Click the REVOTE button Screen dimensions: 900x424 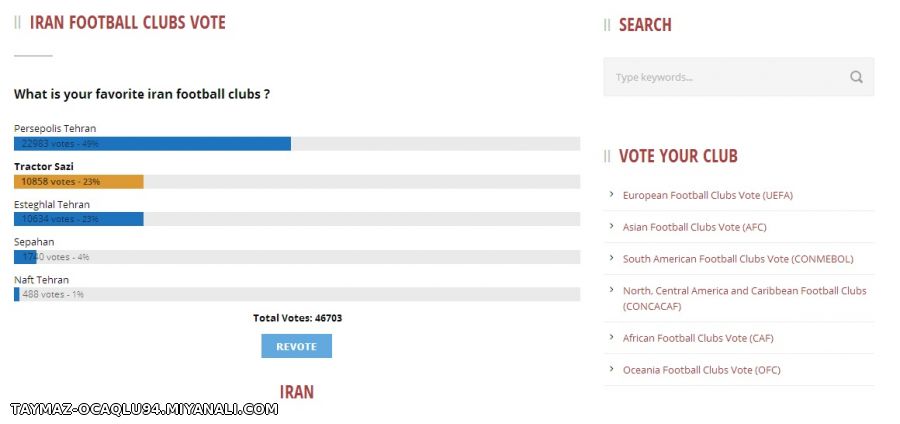(x=296, y=346)
